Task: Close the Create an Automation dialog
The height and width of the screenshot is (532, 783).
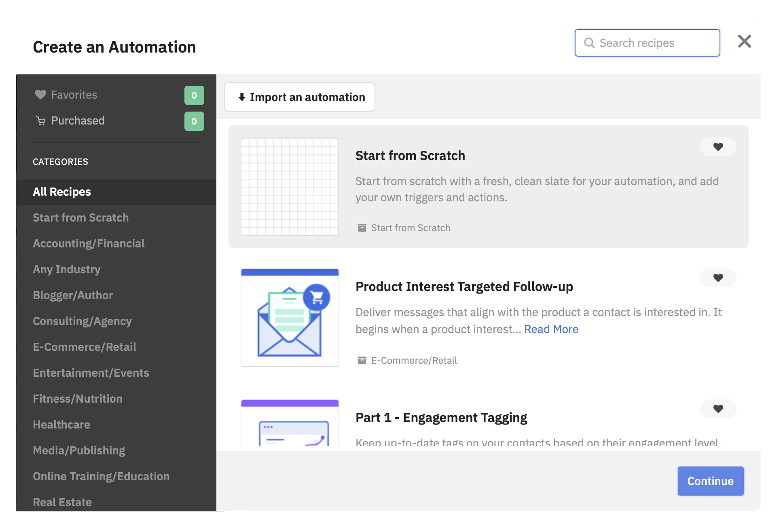Action: coord(744,41)
